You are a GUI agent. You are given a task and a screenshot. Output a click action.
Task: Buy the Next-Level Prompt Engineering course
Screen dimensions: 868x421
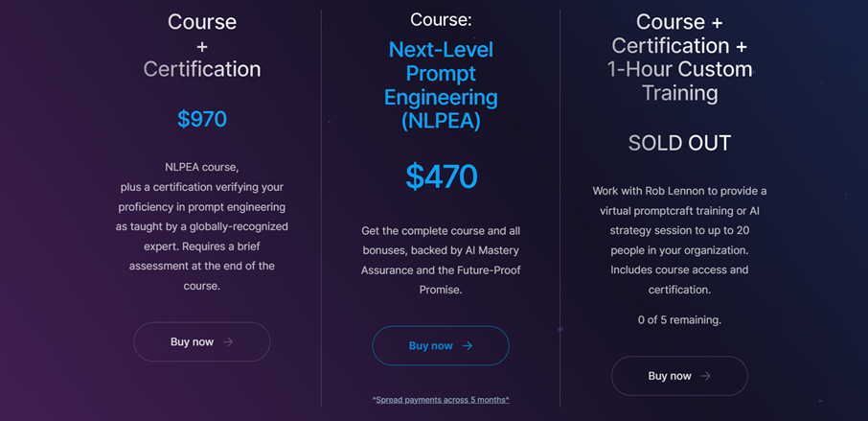click(x=441, y=345)
